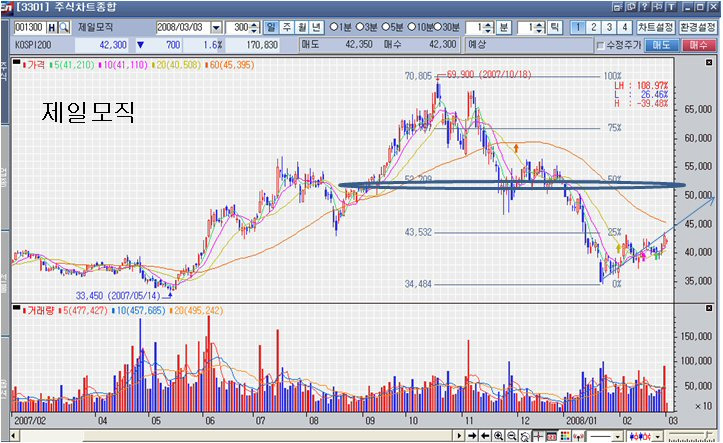Enable the 수정주가 checkbox

(x=600, y=46)
